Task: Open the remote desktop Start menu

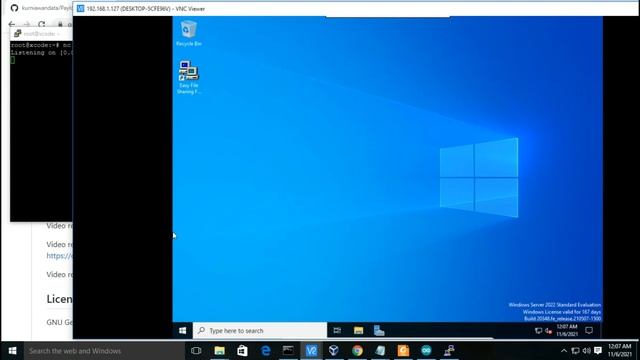Action: coord(182,331)
